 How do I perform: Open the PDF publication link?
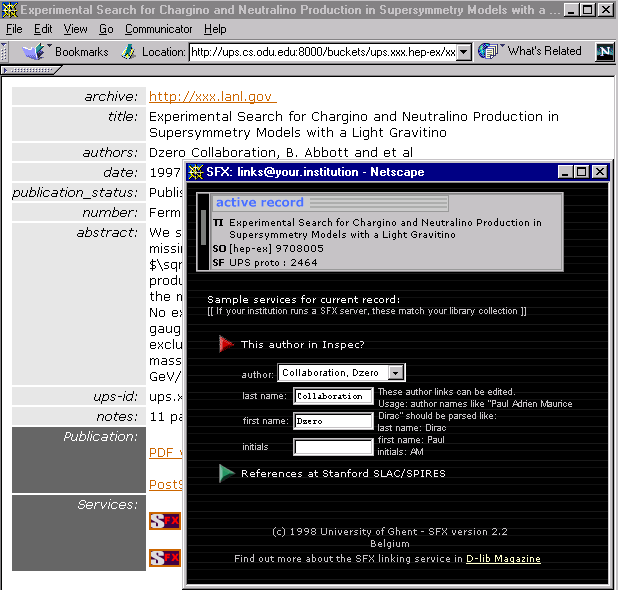[x=166, y=452]
